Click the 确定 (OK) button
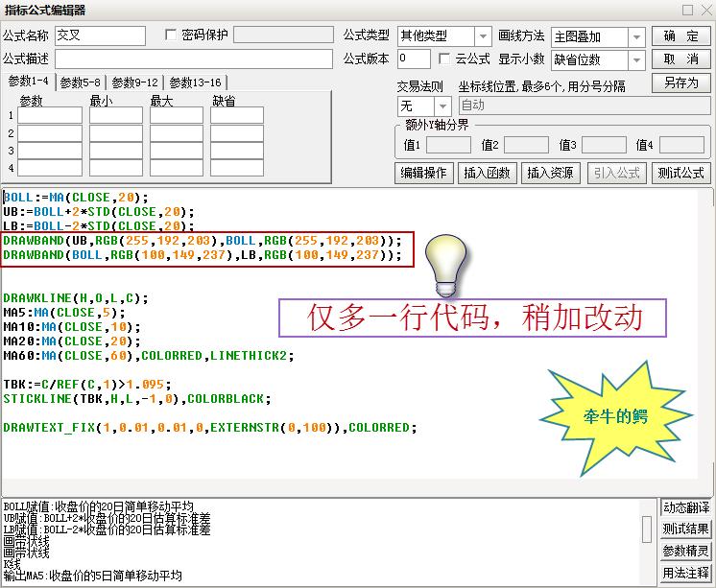This screenshot has height=588, width=716. click(680, 35)
